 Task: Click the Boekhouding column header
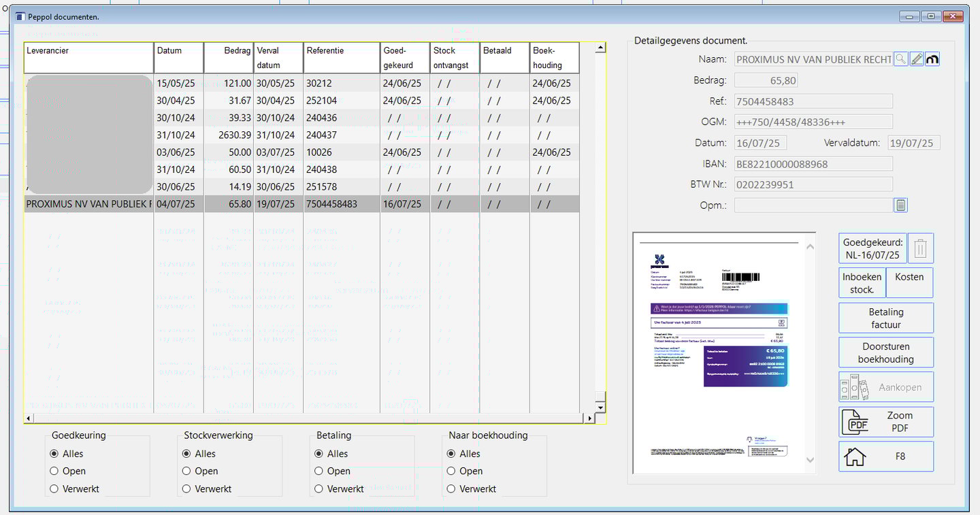[555, 58]
